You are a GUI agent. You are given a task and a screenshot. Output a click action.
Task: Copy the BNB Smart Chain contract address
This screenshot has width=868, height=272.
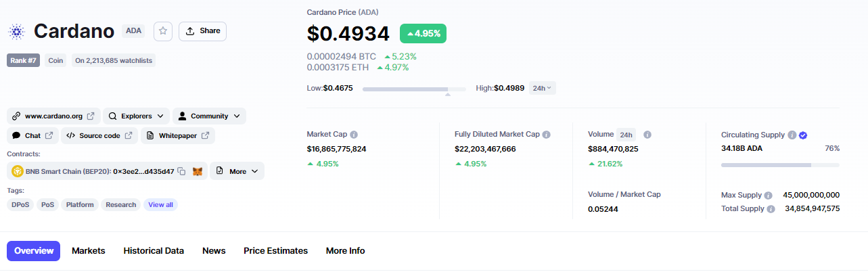[x=181, y=172]
